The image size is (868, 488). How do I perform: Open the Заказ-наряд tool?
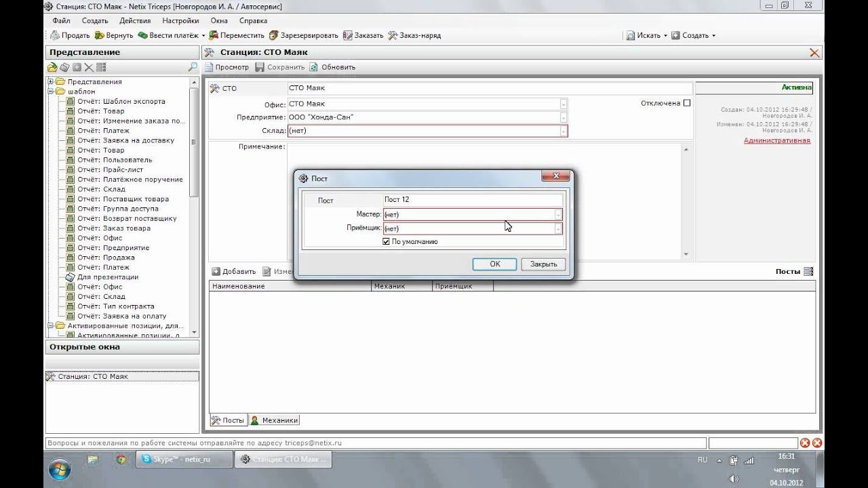(414, 35)
